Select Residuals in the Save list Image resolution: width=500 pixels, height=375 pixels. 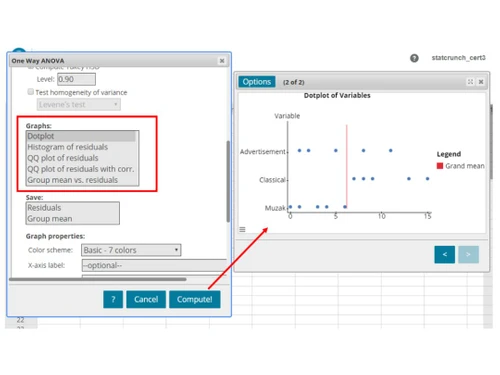tap(72, 208)
